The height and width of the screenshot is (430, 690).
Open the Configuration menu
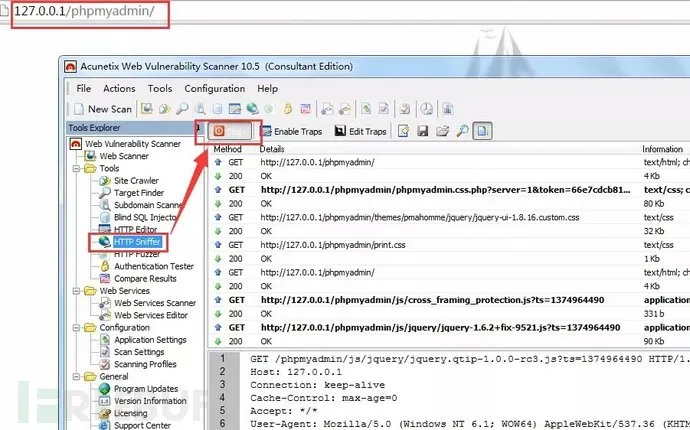tap(215, 88)
